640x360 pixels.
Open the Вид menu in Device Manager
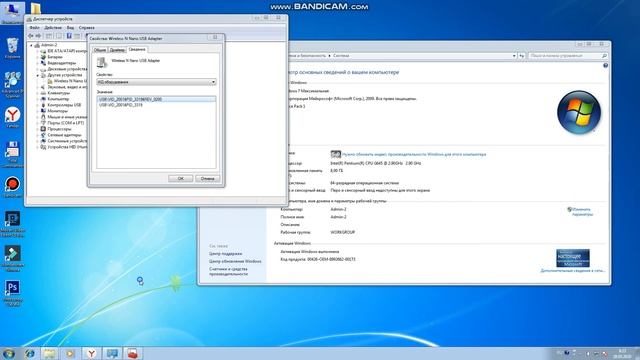(x=70, y=28)
